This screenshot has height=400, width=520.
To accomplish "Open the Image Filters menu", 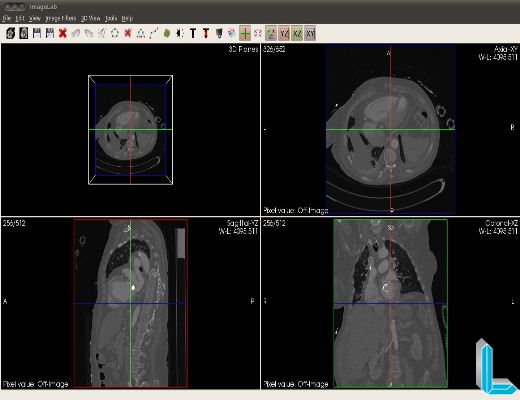I will click(x=61, y=18).
